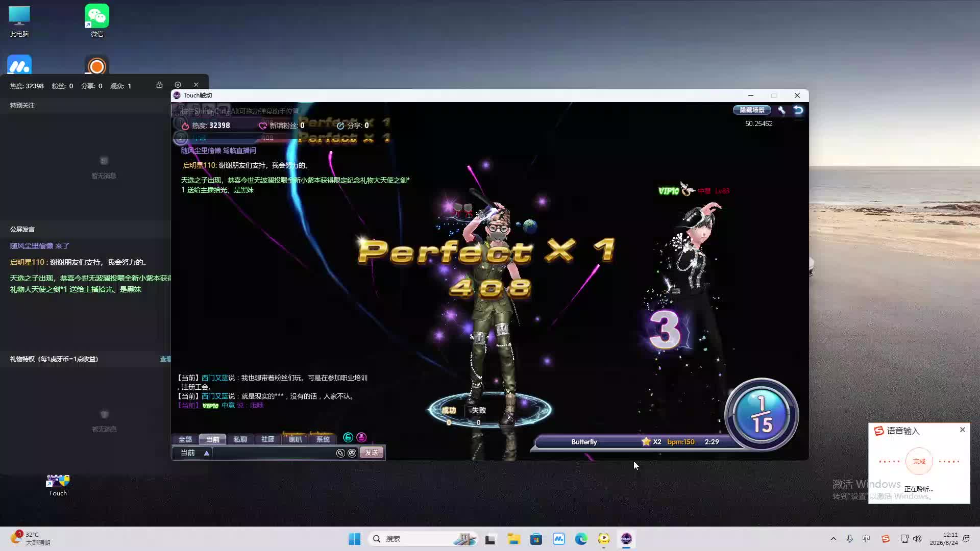Screen dimensions: 980x551
Task: Click the taskbar search box
Action: (x=423, y=539)
